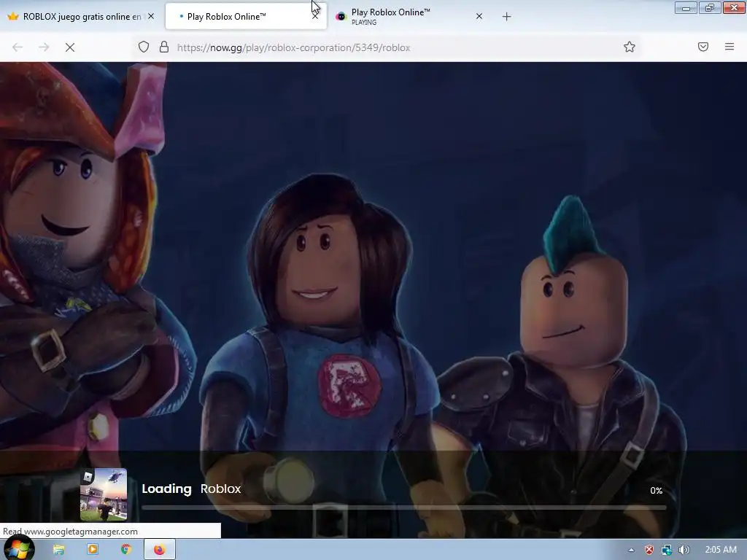Open the red security alert tray icon
This screenshot has width=747, height=560.
click(649, 550)
